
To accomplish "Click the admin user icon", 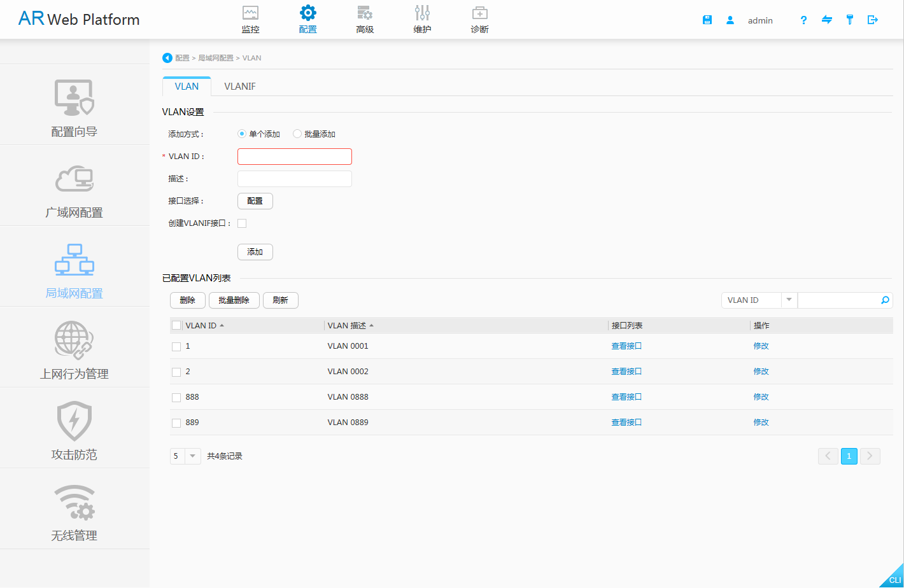I will tap(730, 20).
